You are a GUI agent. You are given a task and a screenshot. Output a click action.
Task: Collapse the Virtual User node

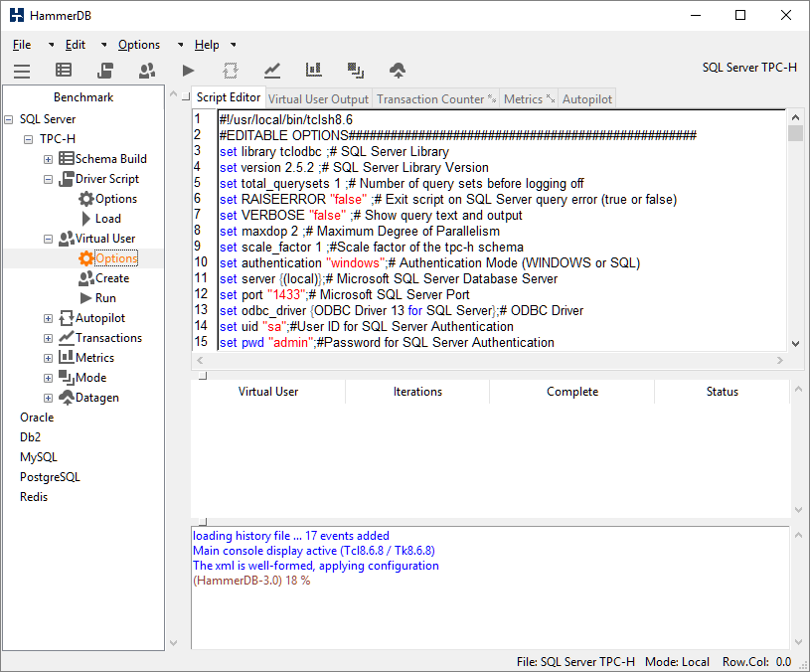[48, 240]
